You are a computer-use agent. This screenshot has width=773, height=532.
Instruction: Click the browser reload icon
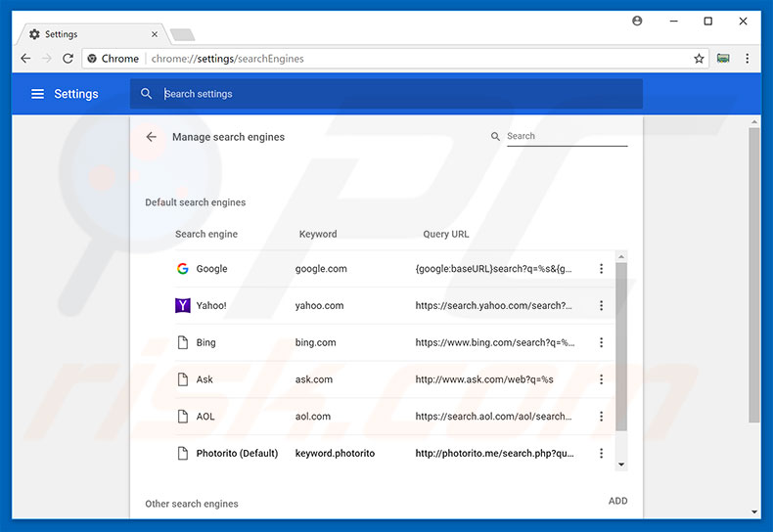tap(68, 59)
